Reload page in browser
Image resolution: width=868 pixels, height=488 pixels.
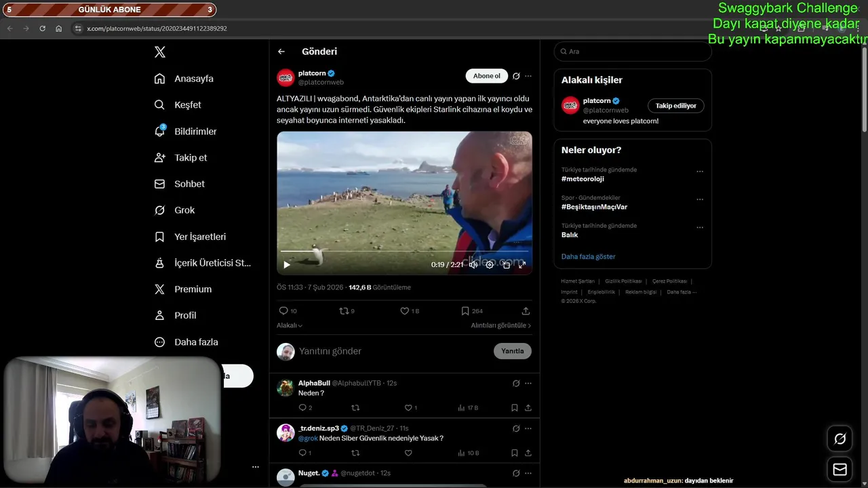click(x=42, y=28)
